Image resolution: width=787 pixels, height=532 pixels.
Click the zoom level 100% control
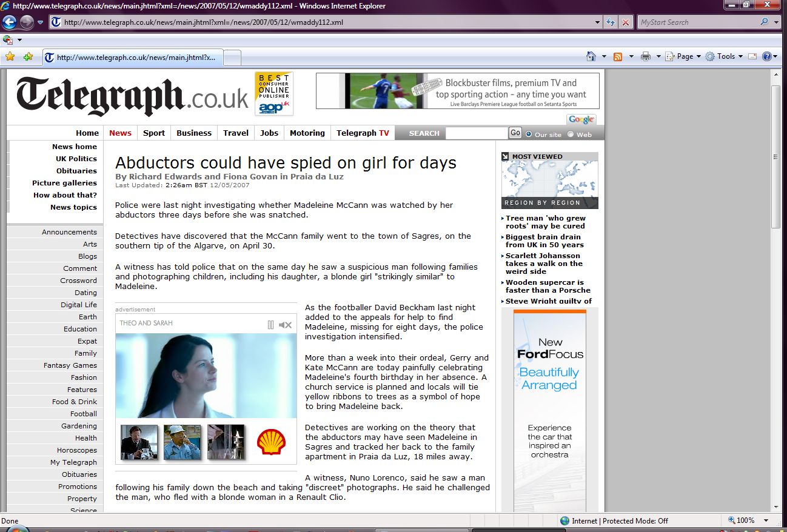point(745,520)
